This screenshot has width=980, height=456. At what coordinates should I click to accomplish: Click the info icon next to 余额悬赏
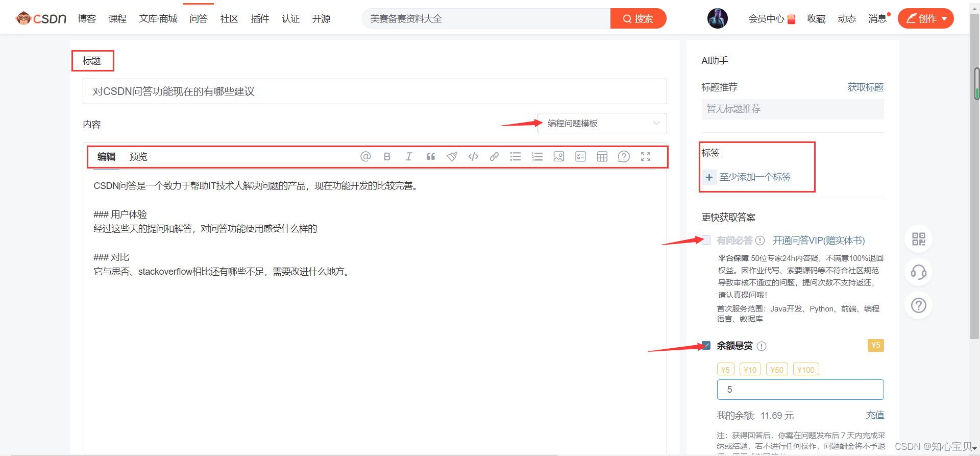coord(762,346)
